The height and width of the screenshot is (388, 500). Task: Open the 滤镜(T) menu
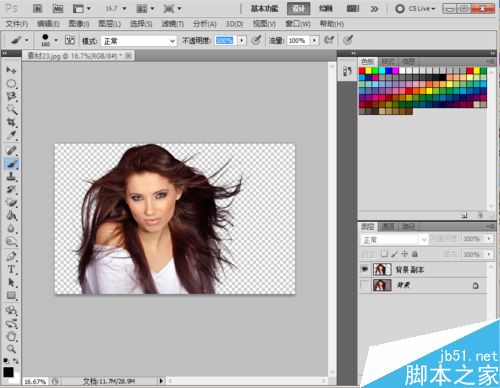pyautogui.click(x=173, y=24)
